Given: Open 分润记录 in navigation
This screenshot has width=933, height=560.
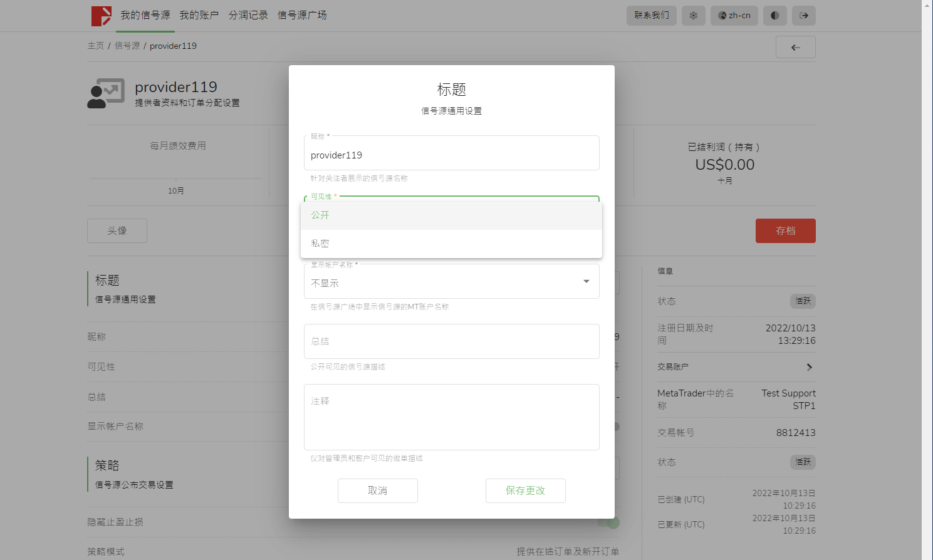Looking at the screenshot, I should (248, 15).
